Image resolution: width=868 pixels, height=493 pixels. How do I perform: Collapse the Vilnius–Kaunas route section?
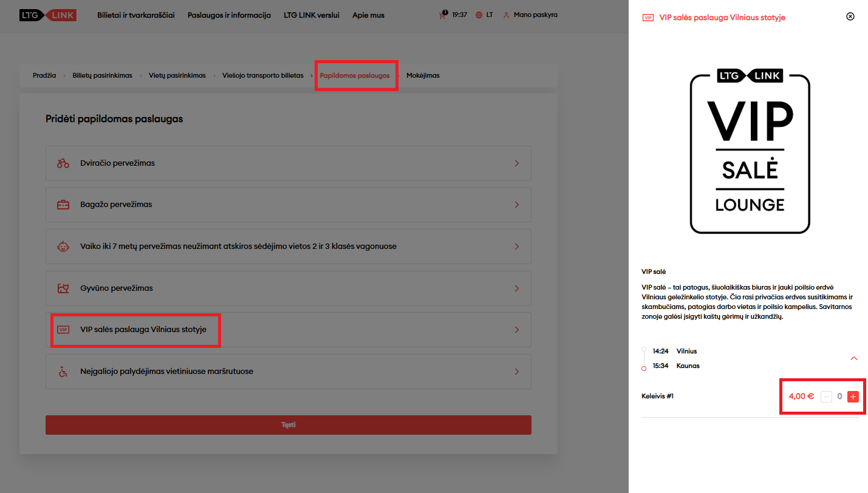(853, 358)
